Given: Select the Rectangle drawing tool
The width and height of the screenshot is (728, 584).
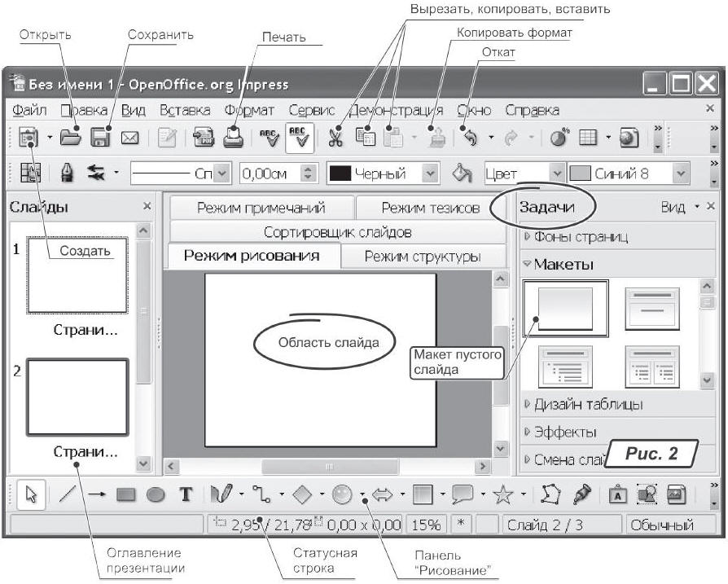Looking at the screenshot, I should point(125,494).
